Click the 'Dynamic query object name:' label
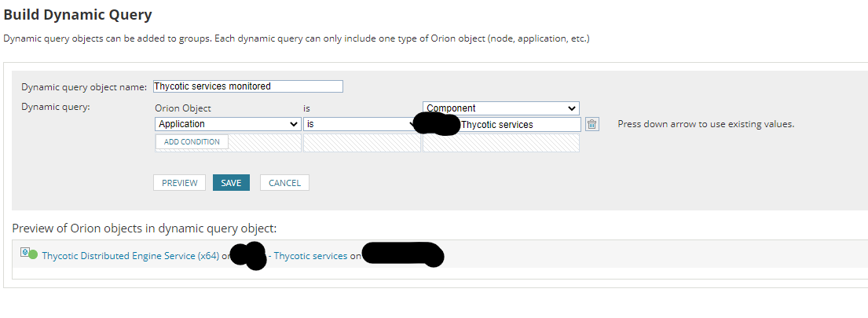868x318 pixels. (84, 87)
